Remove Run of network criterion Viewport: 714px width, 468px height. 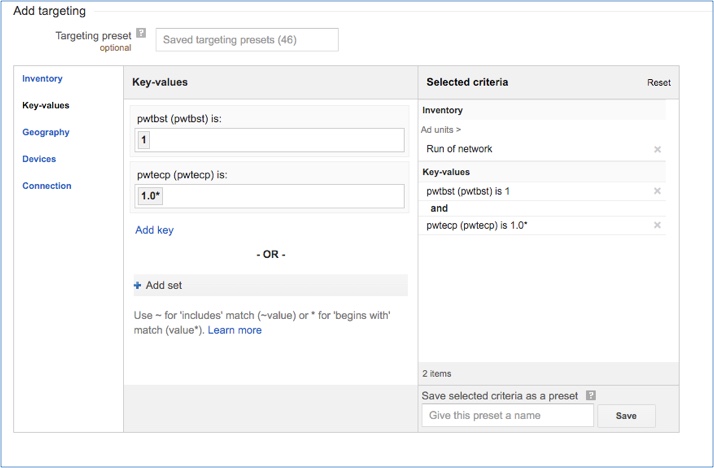pyautogui.click(x=657, y=149)
